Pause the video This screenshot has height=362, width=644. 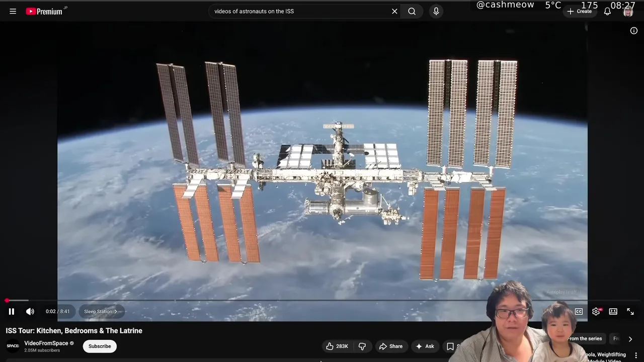pos(12,311)
